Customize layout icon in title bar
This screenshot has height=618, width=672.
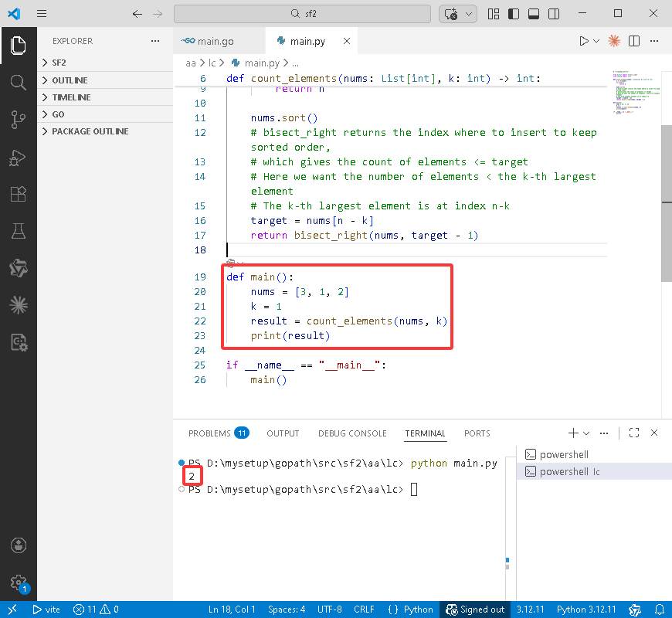tap(494, 14)
